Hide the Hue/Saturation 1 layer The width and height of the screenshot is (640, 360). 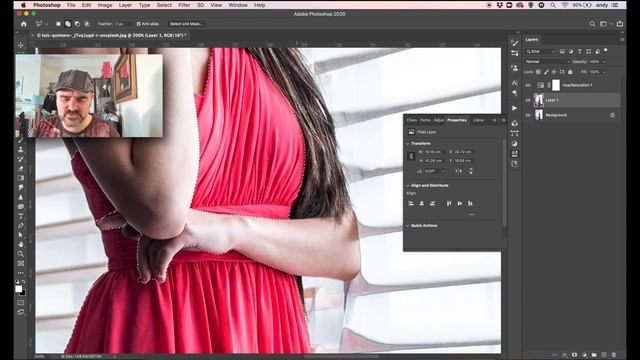[528, 85]
